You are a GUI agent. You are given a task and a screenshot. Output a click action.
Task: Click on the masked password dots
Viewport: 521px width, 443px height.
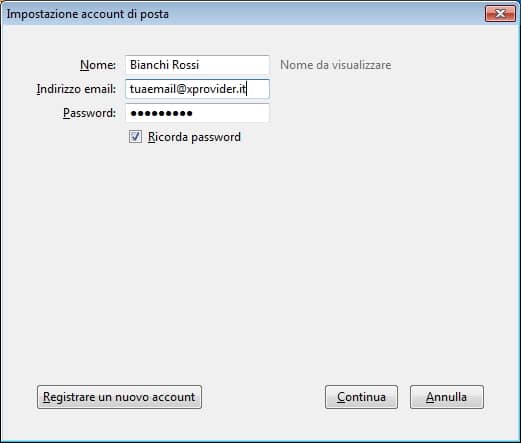pyautogui.click(x=161, y=114)
